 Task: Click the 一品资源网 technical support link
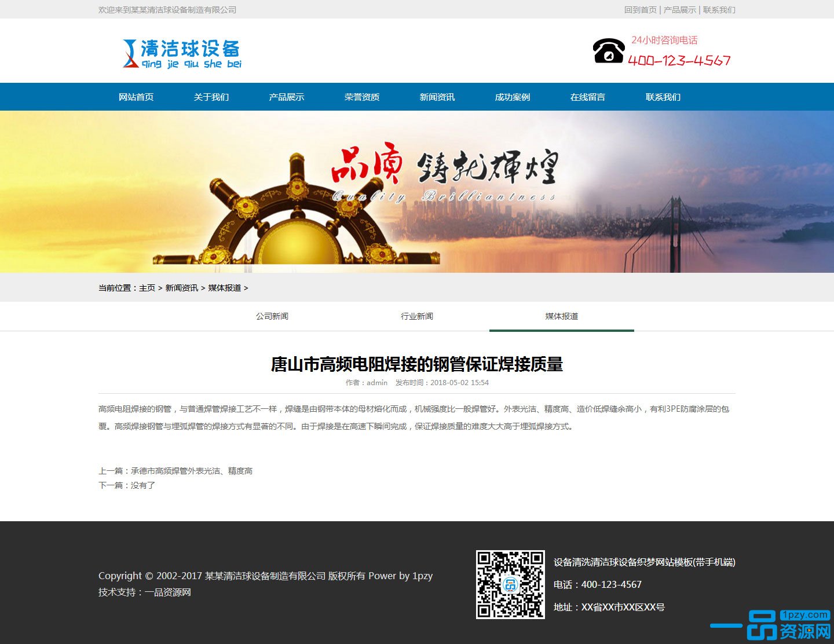168,592
